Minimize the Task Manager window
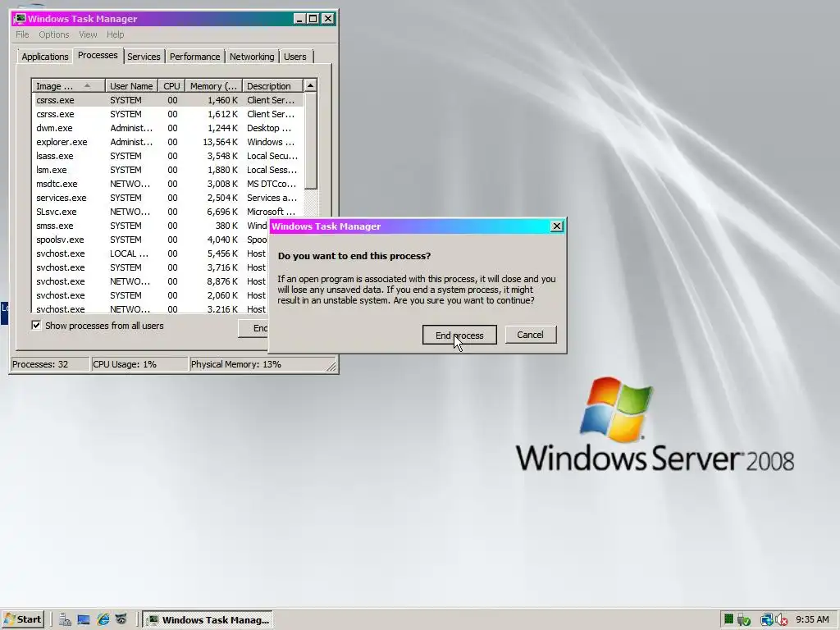This screenshot has width=840, height=630. (x=299, y=19)
